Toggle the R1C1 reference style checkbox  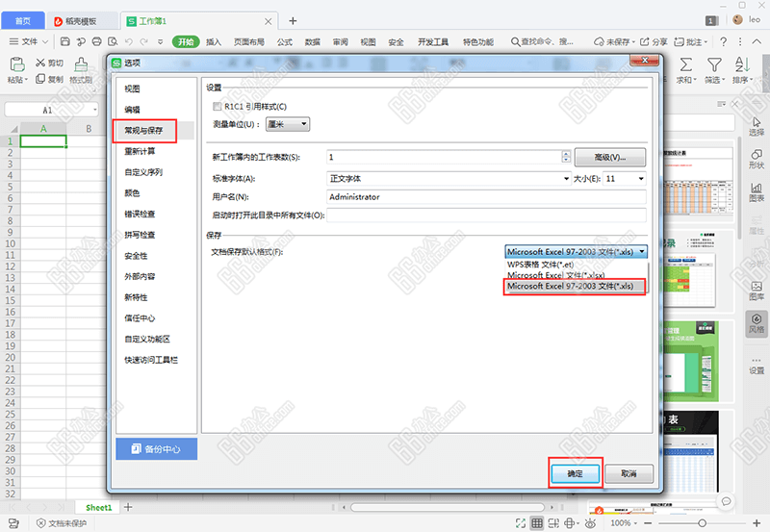tap(218, 106)
